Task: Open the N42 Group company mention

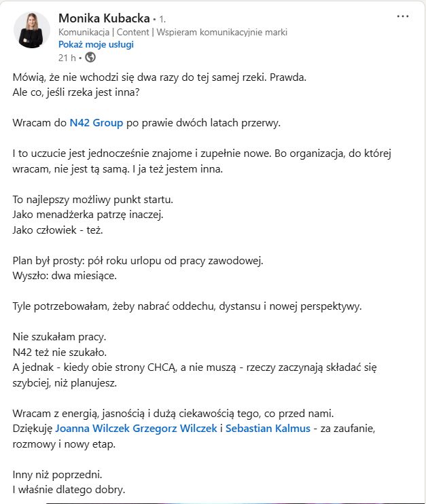Action: 96,123
